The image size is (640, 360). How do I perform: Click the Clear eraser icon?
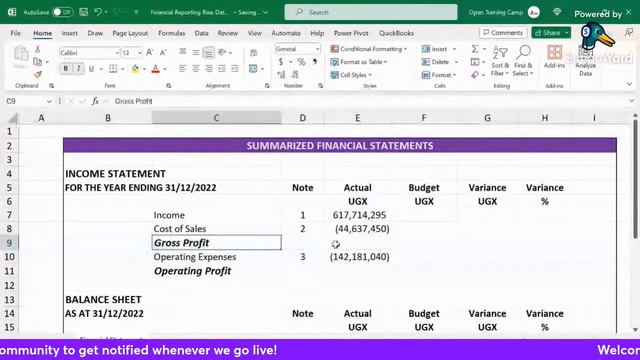pos(475,75)
